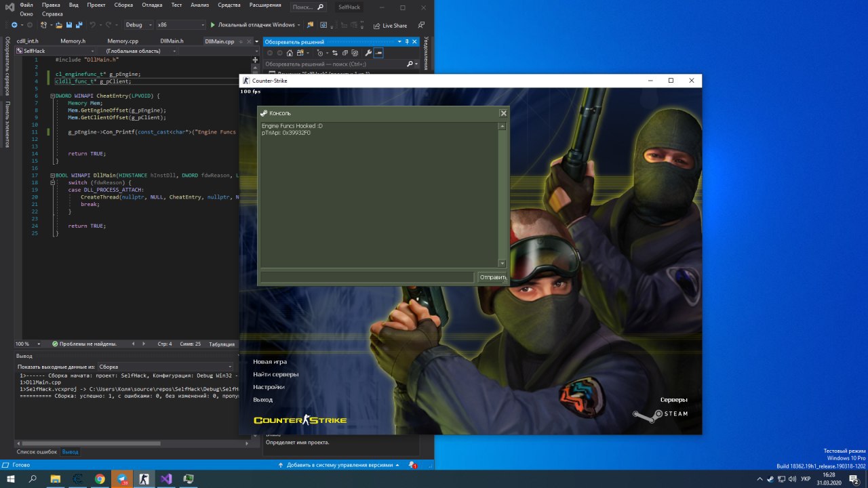Toggle the Solution Explorer pin auto-hide icon
The height and width of the screenshot is (488, 868).
[x=407, y=42]
